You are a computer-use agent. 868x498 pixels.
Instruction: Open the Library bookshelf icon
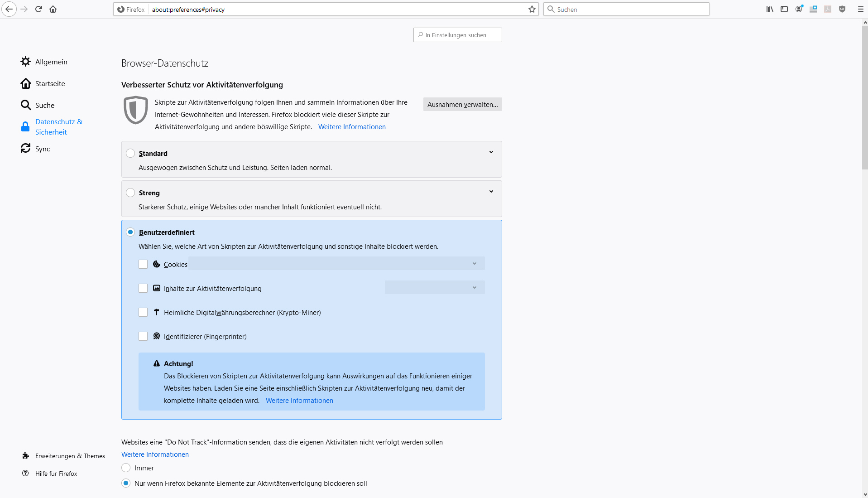click(770, 9)
